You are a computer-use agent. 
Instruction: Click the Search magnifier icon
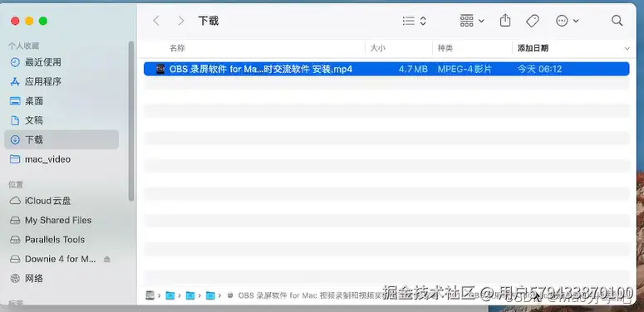pos(617,21)
